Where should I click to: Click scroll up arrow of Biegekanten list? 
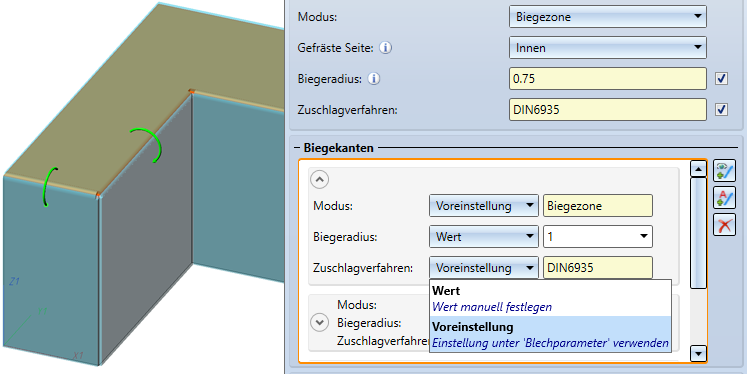click(x=698, y=169)
